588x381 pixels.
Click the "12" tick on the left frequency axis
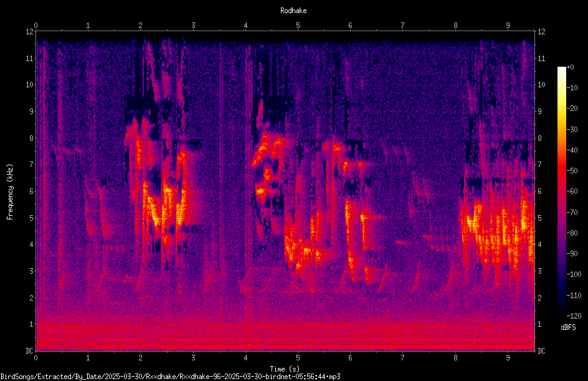point(29,32)
